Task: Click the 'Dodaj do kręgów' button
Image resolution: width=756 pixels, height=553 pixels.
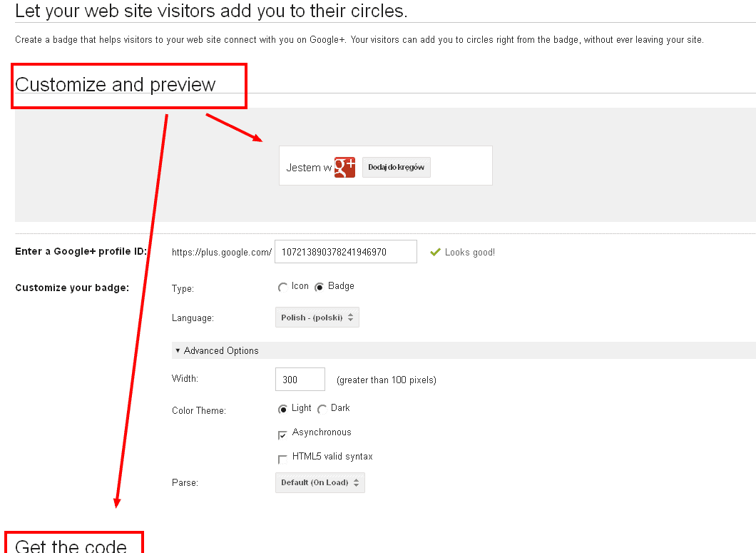Action: click(x=397, y=168)
